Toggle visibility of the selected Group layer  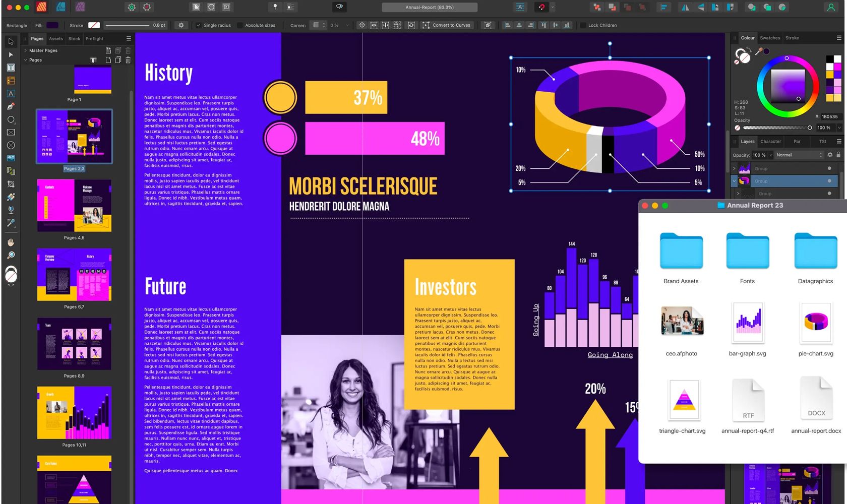coord(829,181)
